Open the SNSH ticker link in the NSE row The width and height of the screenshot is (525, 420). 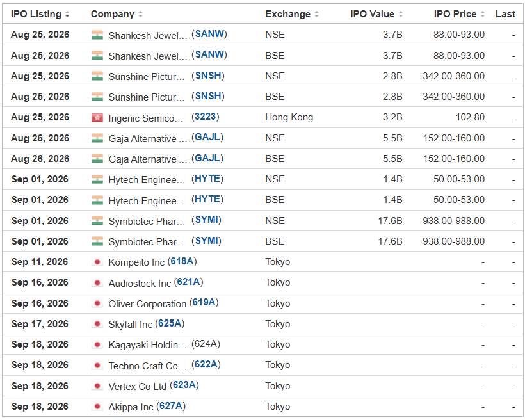208,76
